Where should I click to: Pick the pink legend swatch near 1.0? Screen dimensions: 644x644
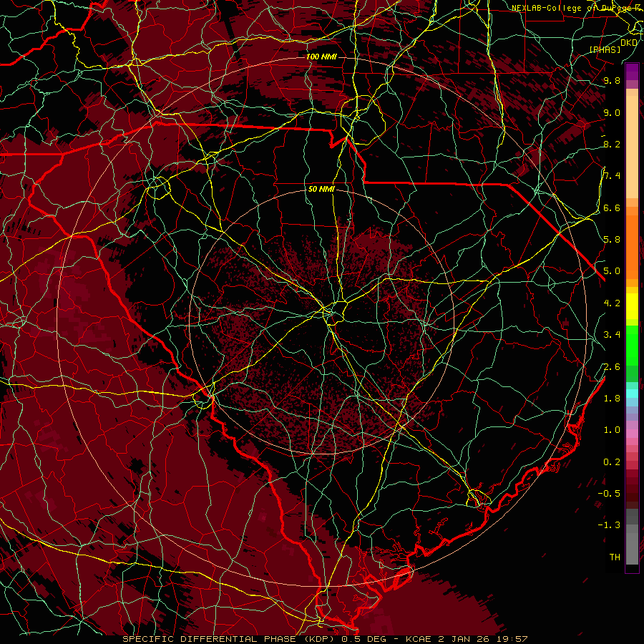tap(632, 434)
